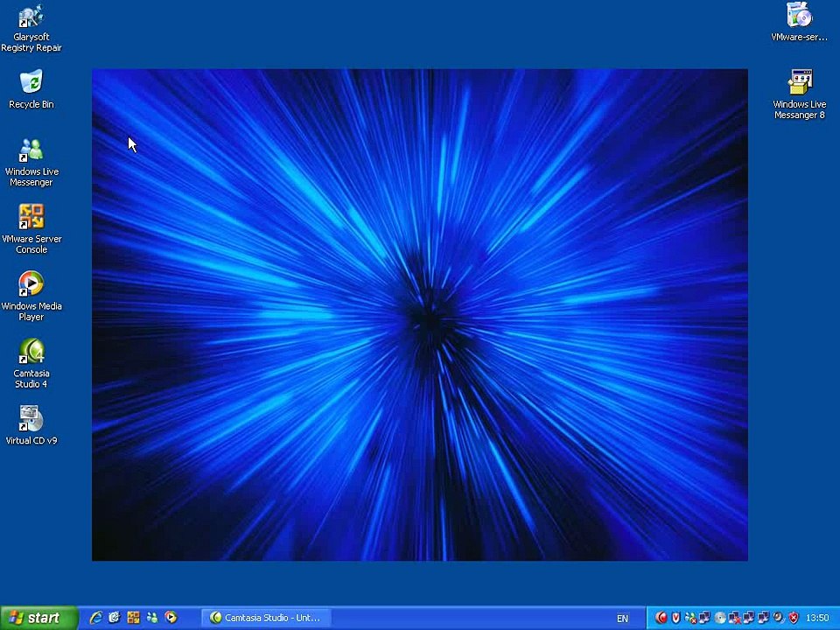
Task: Select the Windows Live Messenger desktop shortcut
Action: 31,163
